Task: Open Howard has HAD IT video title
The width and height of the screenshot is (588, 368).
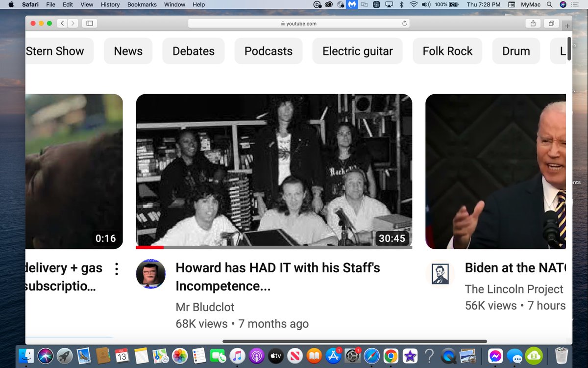Action: 278,277
